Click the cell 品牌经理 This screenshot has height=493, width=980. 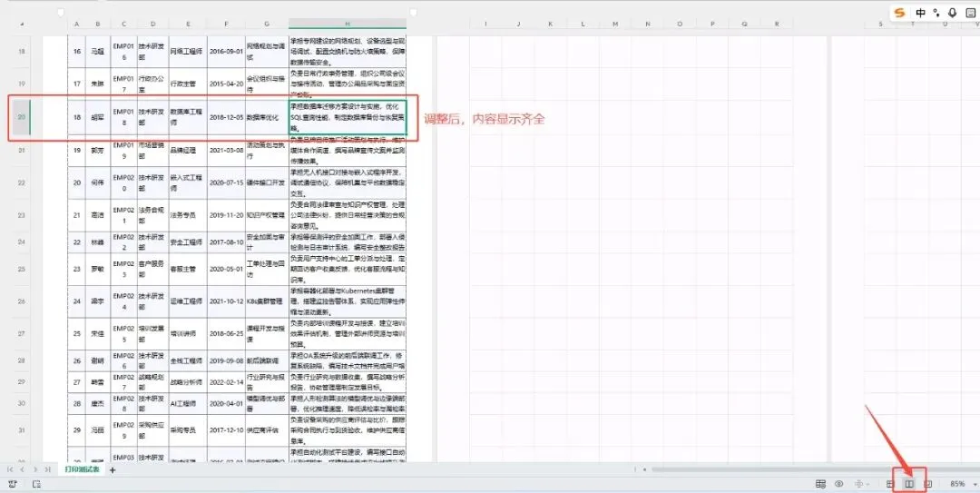point(188,150)
